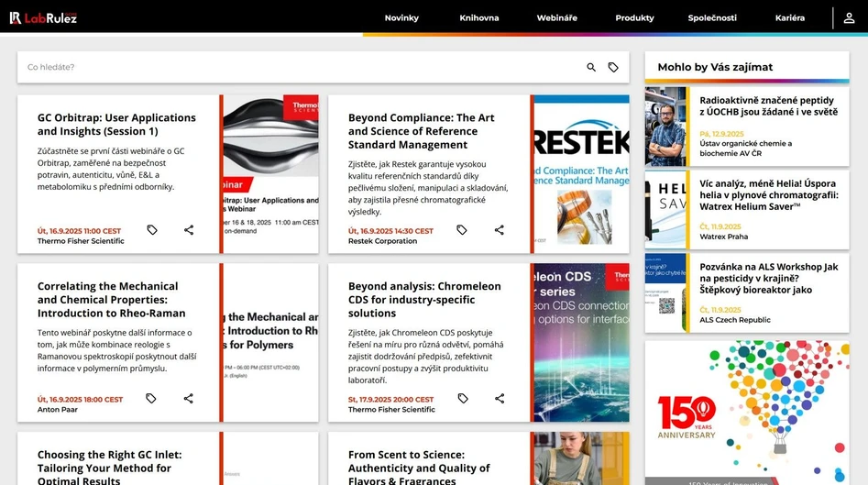Screen dimensions: 868x485
Task: Open the user account icon
Action: point(849,17)
